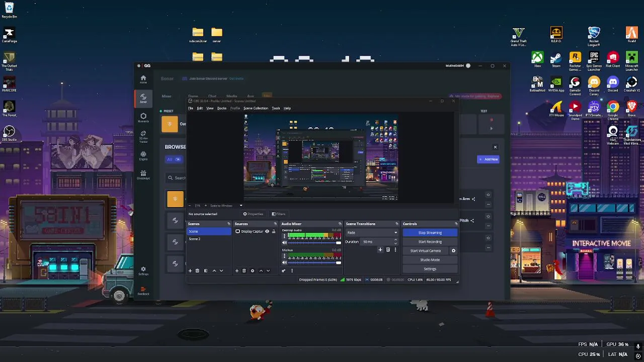Open Fade transition dropdown
The height and width of the screenshot is (362, 644).
point(371,233)
